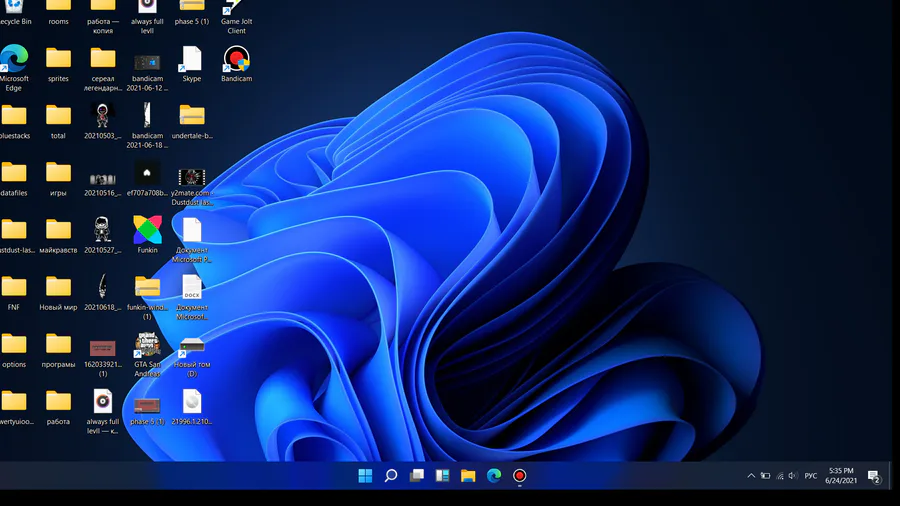This screenshot has width=900, height=506.
Task: Open the Microsoft Edge desktop shortcut
Action: pyautogui.click(x=14, y=69)
